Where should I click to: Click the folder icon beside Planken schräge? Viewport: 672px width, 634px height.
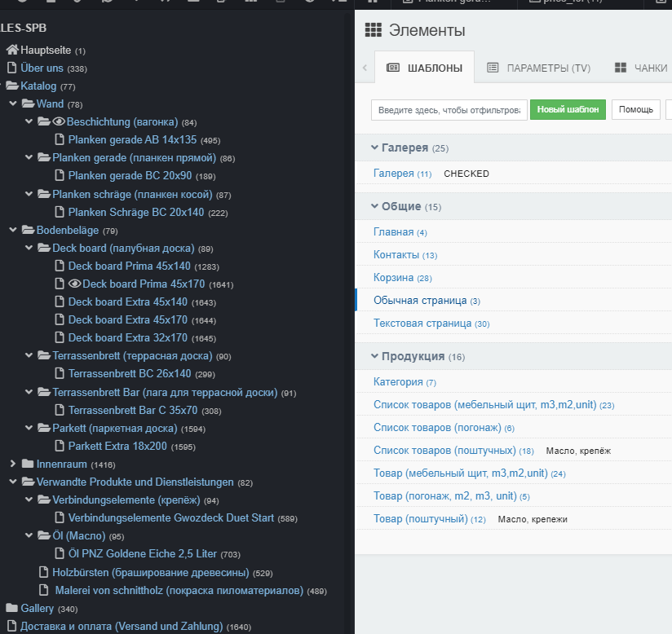tap(44, 194)
